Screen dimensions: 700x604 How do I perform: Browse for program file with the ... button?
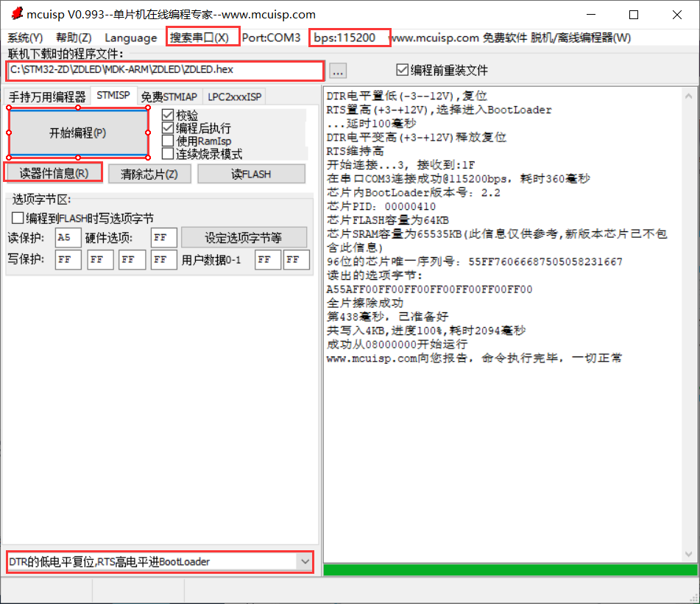point(338,71)
